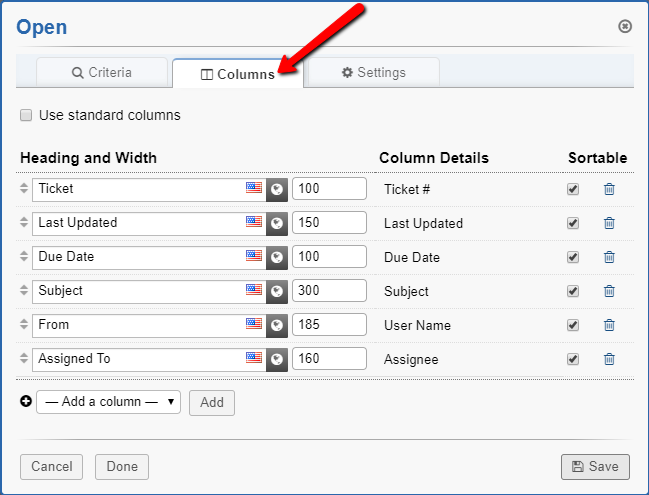
Task: Click the US flag icon in Last Updated field
Action: pyautogui.click(x=254, y=222)
